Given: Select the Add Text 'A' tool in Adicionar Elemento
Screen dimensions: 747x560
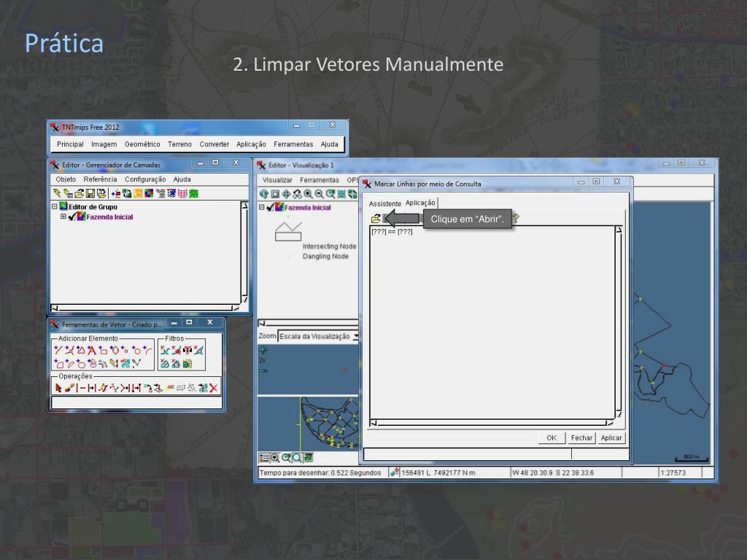Looking at the screenshot, I should [x=91, y=350].
